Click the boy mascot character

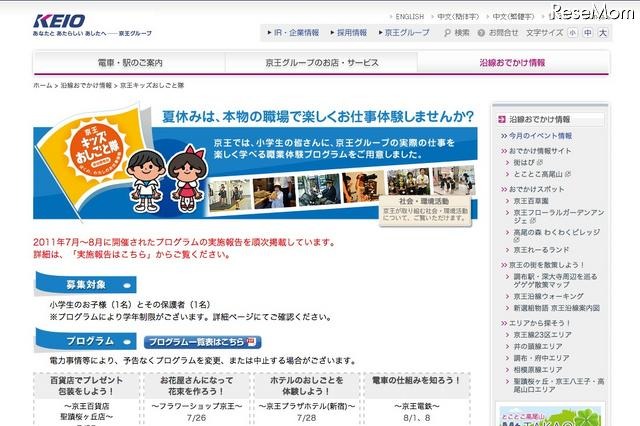coord(146,181)
